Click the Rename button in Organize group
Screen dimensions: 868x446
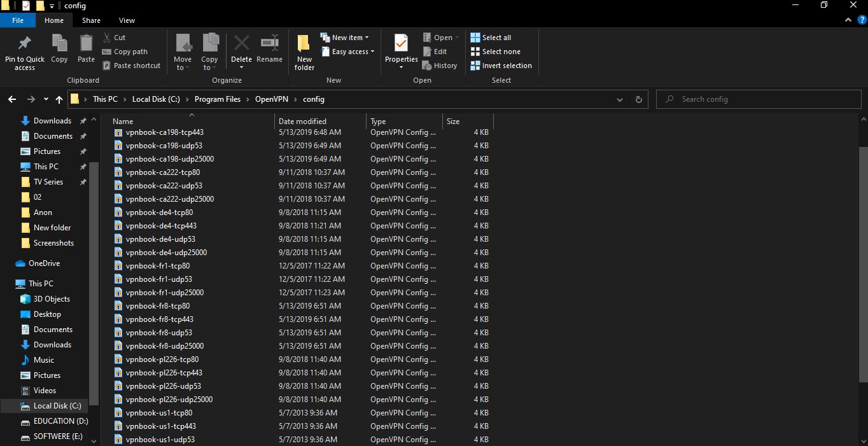click(x=269, y=50)
